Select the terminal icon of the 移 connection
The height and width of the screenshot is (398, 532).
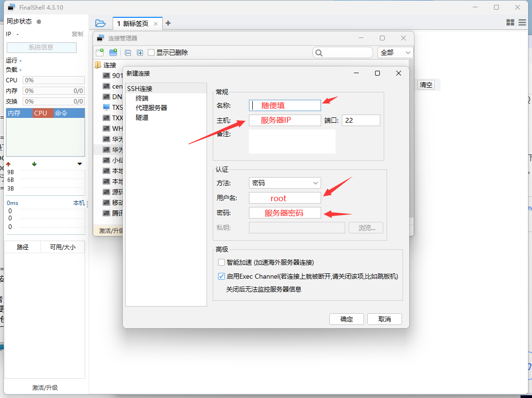106,203
